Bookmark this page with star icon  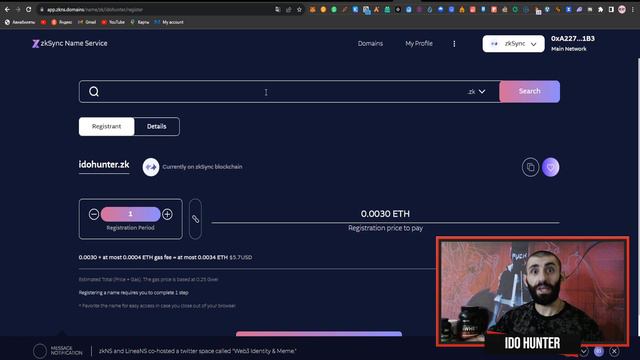click(299, 9)
